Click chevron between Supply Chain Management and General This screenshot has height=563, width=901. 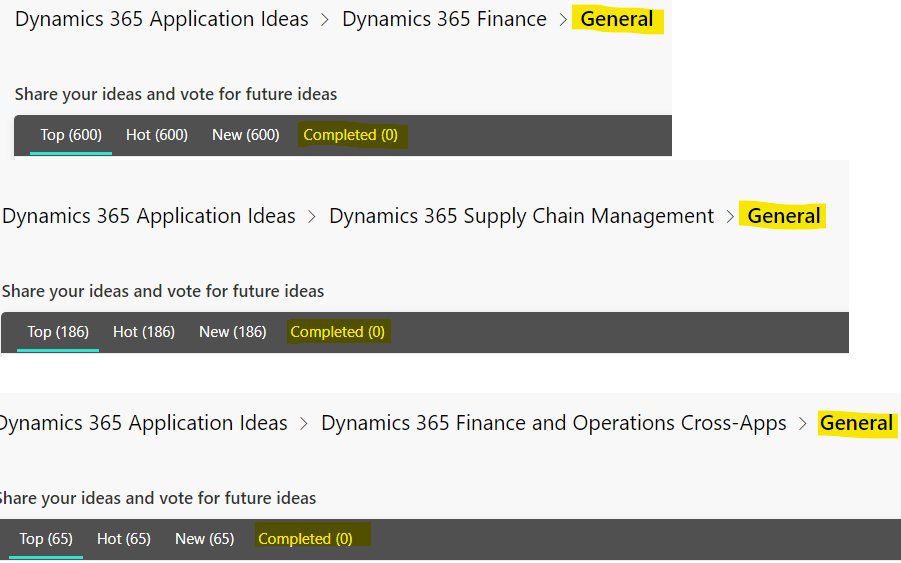click(730, 217)
